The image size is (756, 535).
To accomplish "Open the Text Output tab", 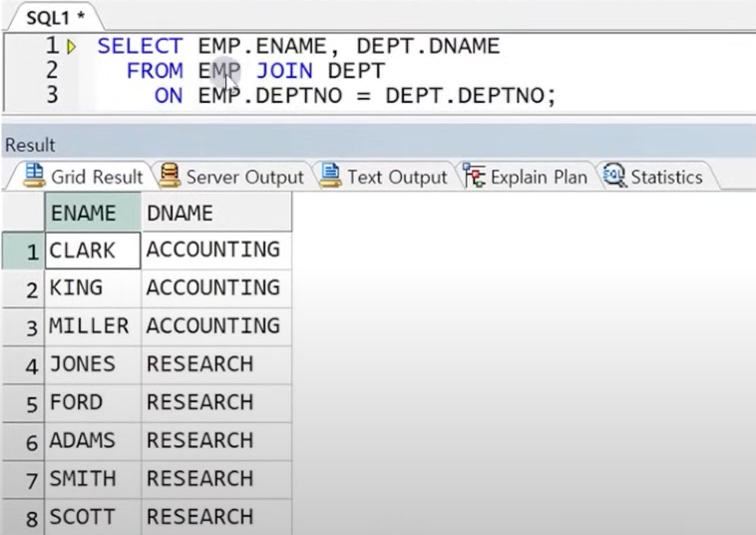I will (384, 177).
